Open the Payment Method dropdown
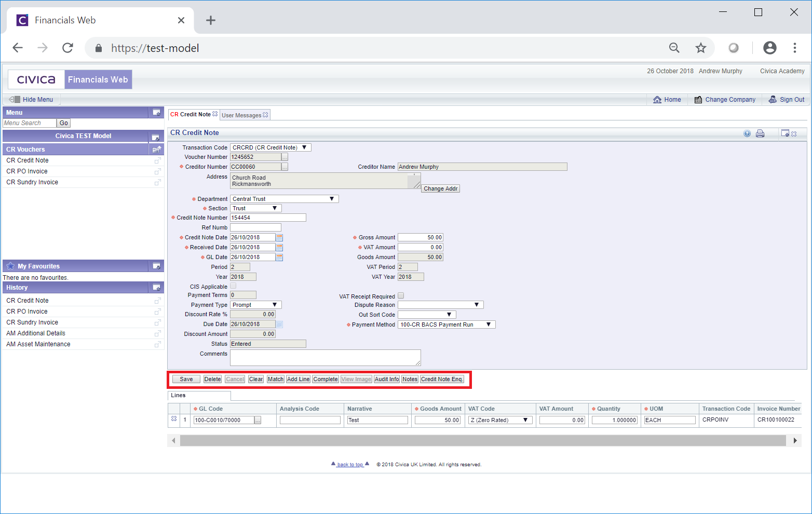The image size is (812, 514). [446, 324]
